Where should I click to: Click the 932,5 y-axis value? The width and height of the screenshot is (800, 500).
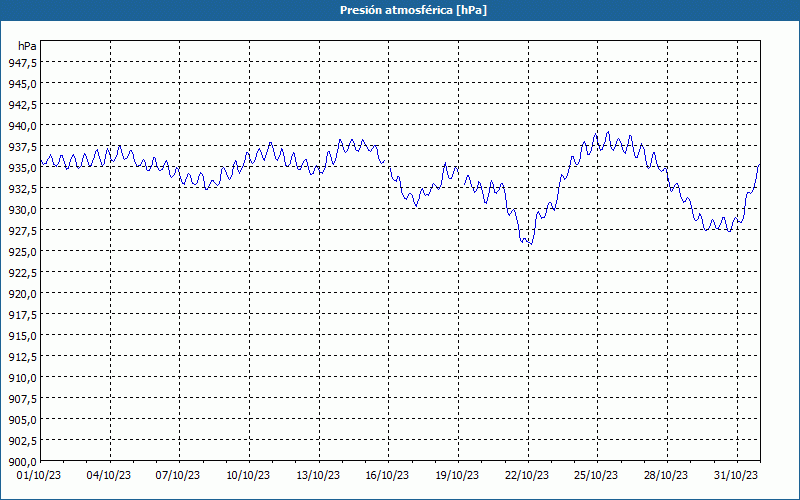click(22, 188)
